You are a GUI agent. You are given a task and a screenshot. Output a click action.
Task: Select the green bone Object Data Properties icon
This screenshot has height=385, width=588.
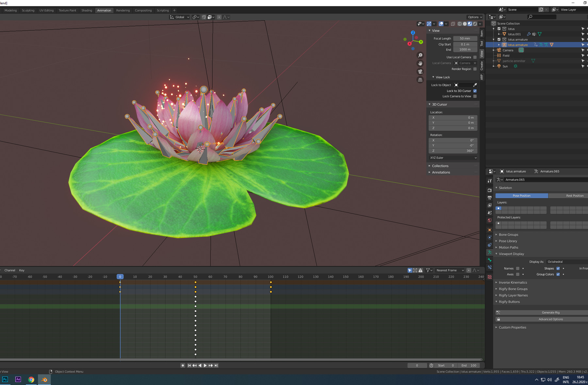tap(489, 260)
